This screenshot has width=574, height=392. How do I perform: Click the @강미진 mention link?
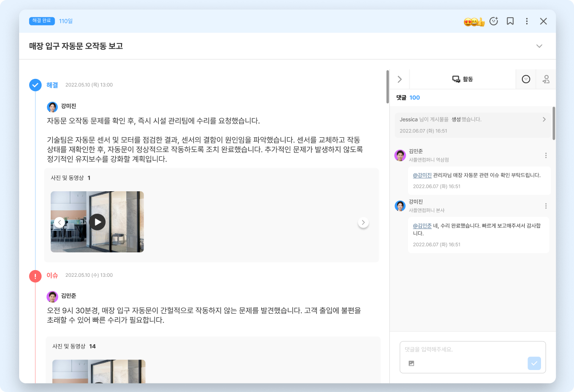[422, 175]
